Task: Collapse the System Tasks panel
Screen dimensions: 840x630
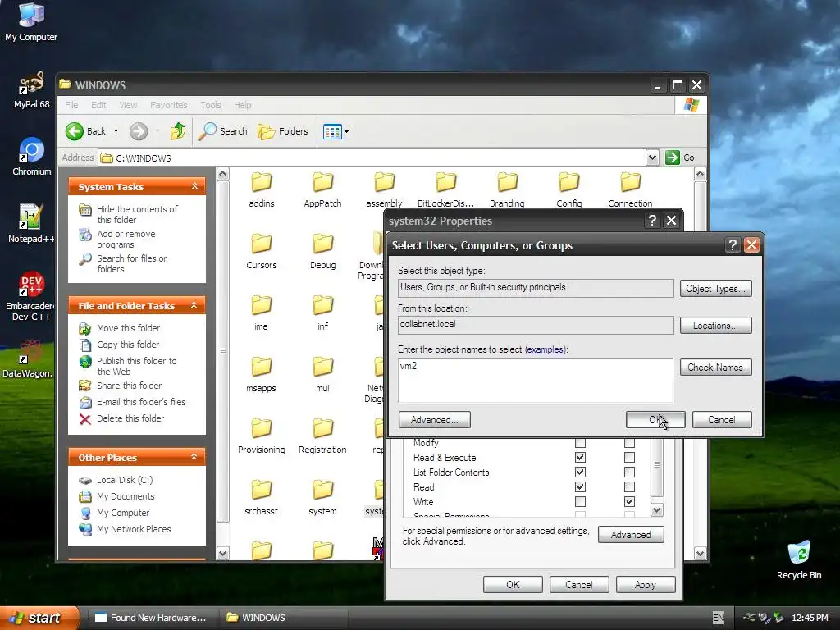Action: [194, 186]
